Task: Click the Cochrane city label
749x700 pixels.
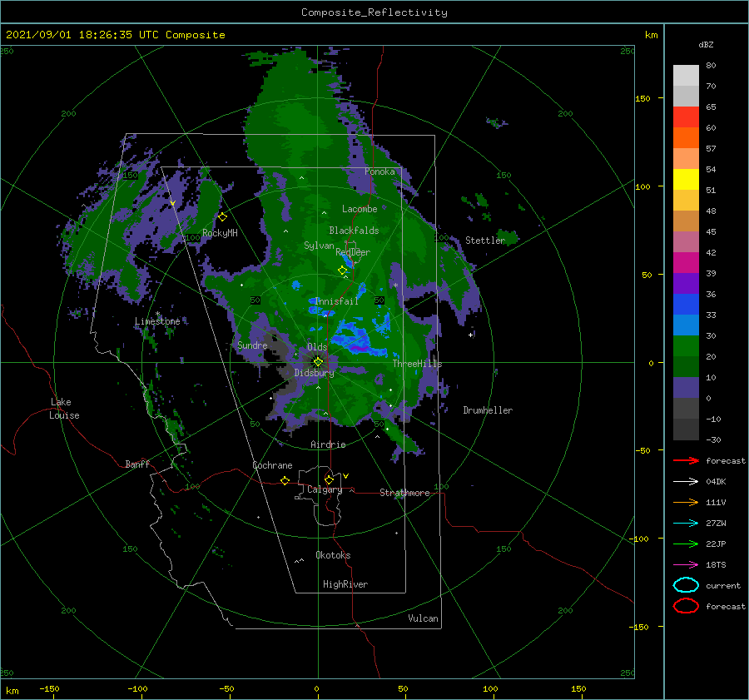Action: (x=272, y=465)
